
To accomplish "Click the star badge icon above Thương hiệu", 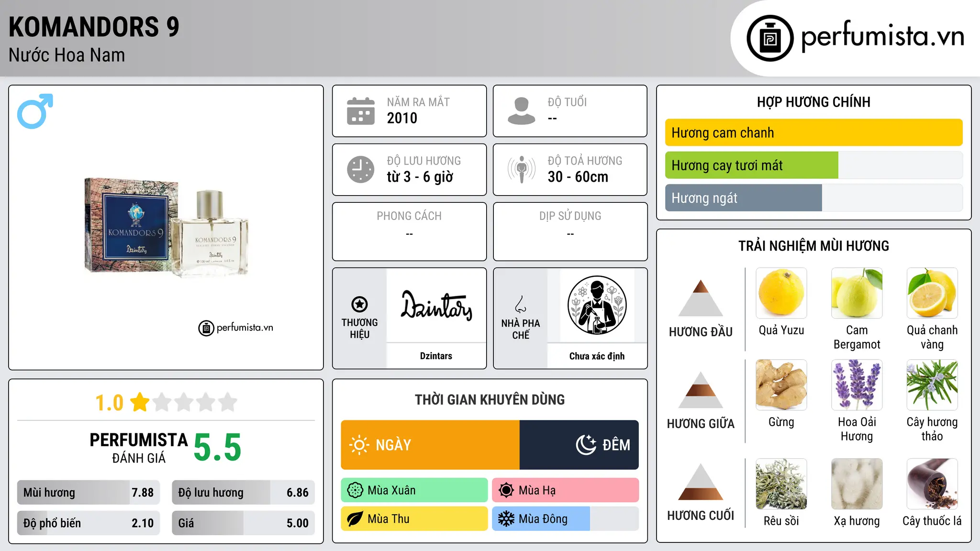I will (359, 304).
